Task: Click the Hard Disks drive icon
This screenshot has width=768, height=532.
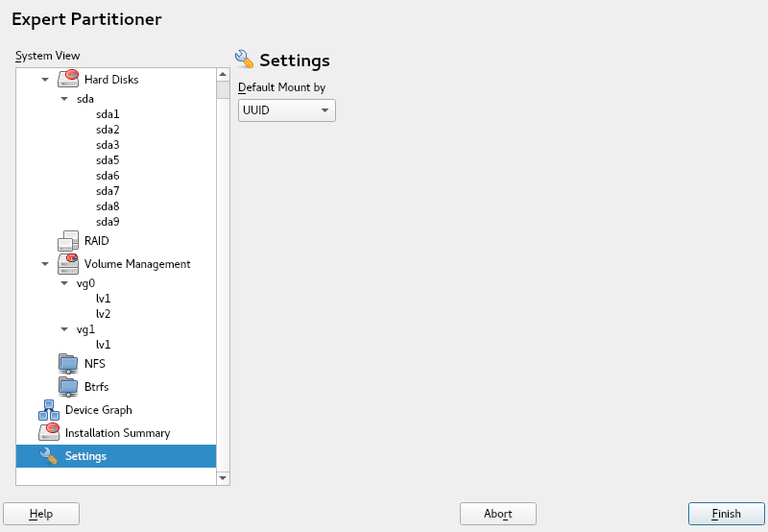Action: tap(68, 80)
